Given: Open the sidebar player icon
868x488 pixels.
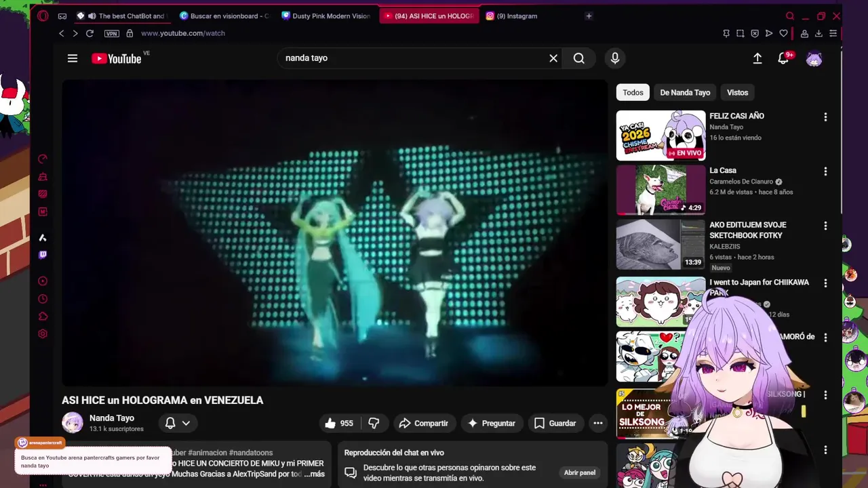Looking at the screenshot, I should (x=43, y=281).
